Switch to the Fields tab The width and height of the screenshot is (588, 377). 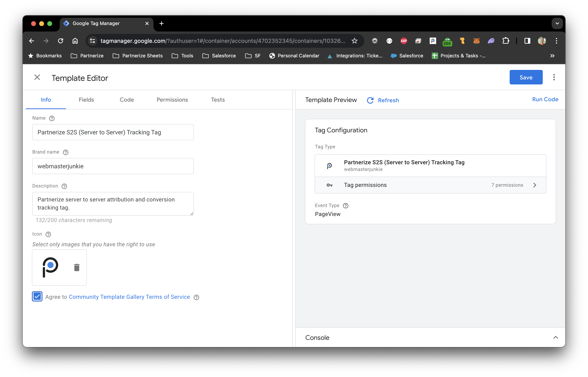pos(86,100)
